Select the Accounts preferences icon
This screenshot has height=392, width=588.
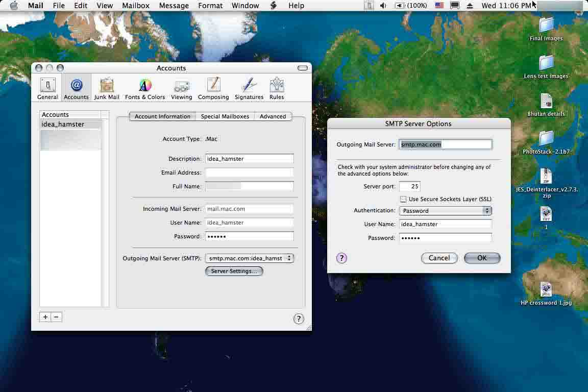click(x=76, y=88)
